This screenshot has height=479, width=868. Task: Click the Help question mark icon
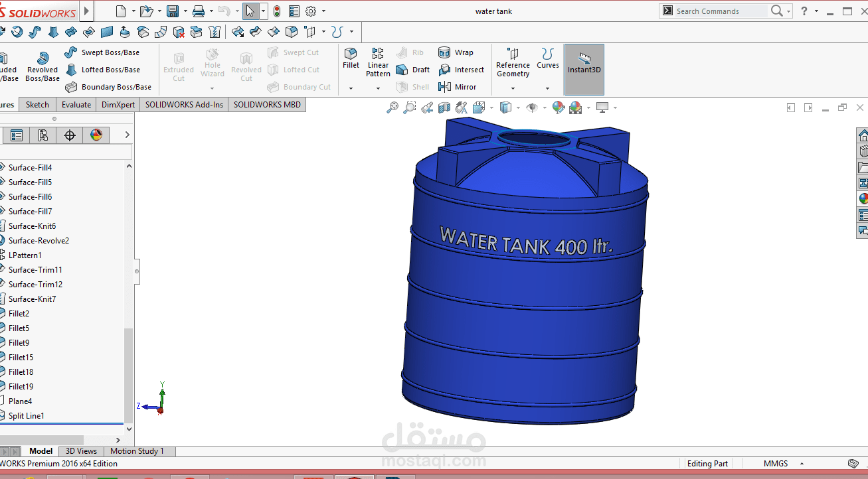(x=804, y=11)
